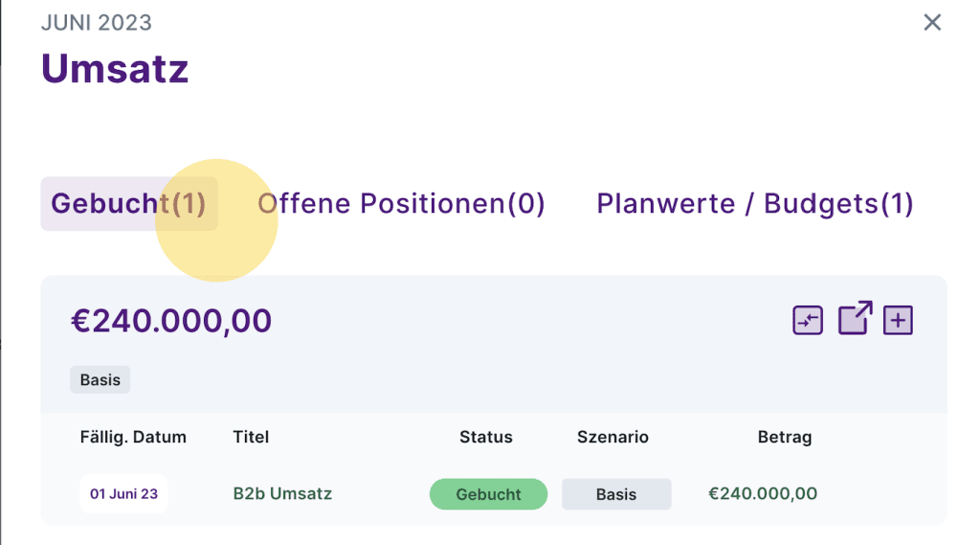Screen dimensions: 980x545
Task: Add a new entry with plus icon
Action: pos(898,320)
